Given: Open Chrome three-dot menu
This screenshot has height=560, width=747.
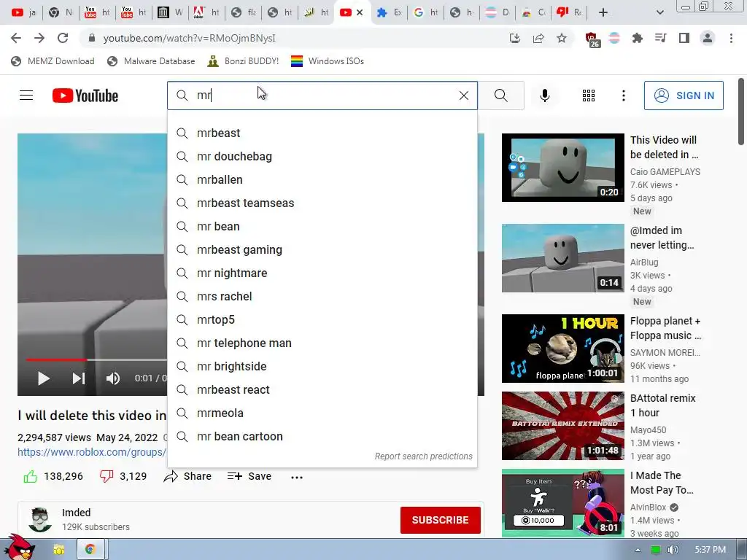Looking at the screenshot, I should coord(731,38).
